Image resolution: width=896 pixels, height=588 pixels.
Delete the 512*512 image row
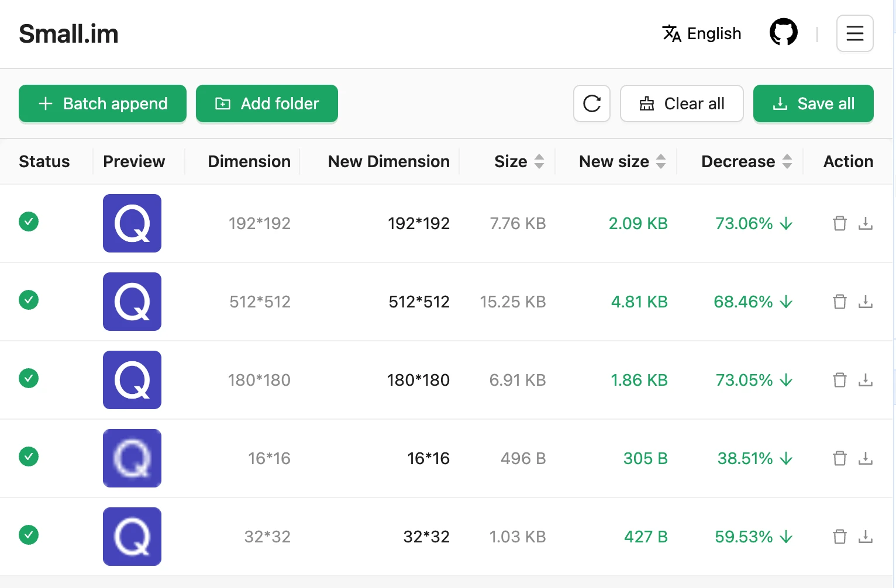(839, 302)
